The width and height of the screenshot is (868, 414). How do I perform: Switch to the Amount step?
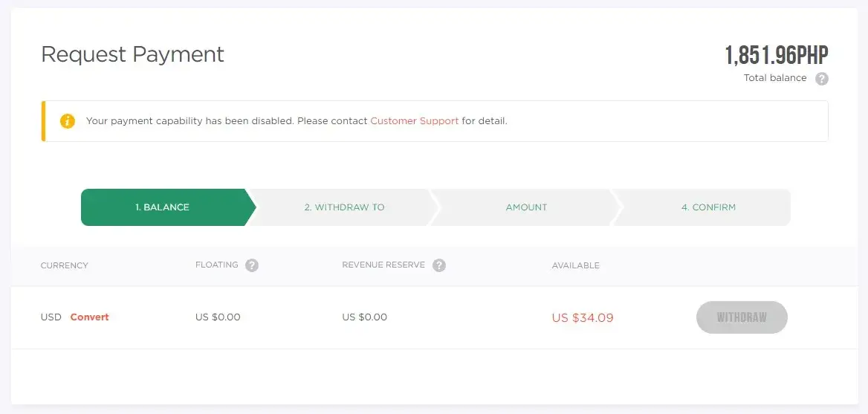(526, 207)
